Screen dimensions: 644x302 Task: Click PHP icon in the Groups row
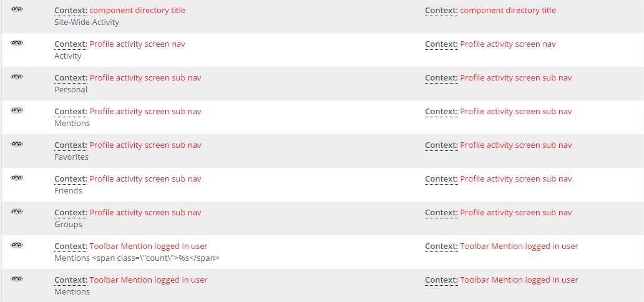[17, 211]
